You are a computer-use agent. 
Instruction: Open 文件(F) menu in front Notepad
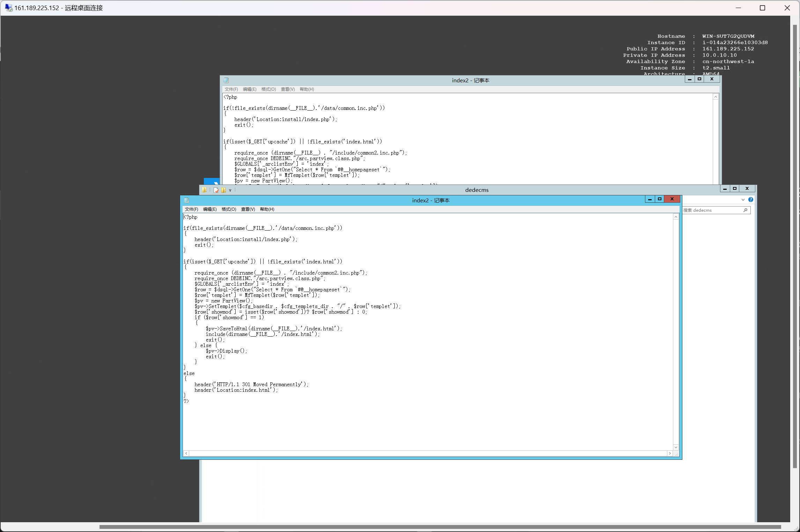[x=191, y=209]
